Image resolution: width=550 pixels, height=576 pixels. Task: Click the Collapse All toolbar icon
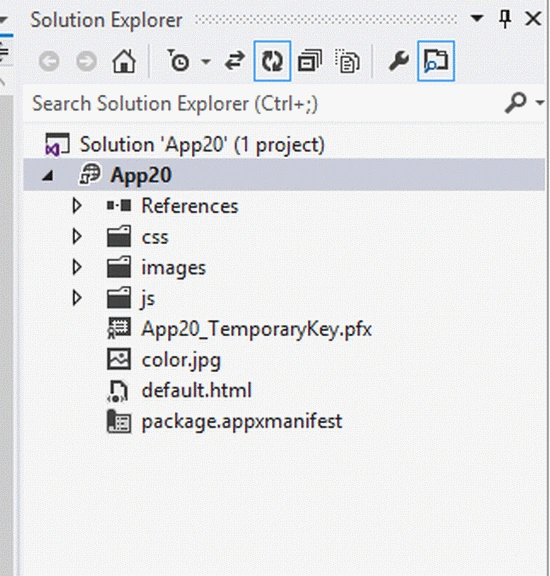[310, 61]
